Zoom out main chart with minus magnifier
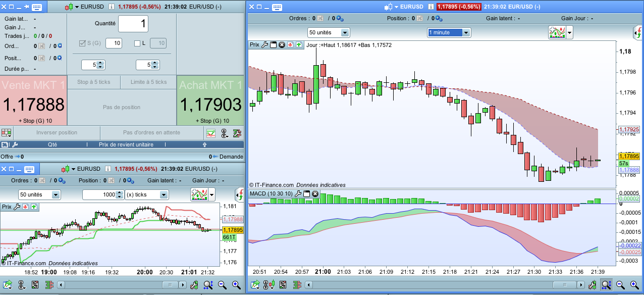Viewport: 644px width, 295px height. (620, 285)
